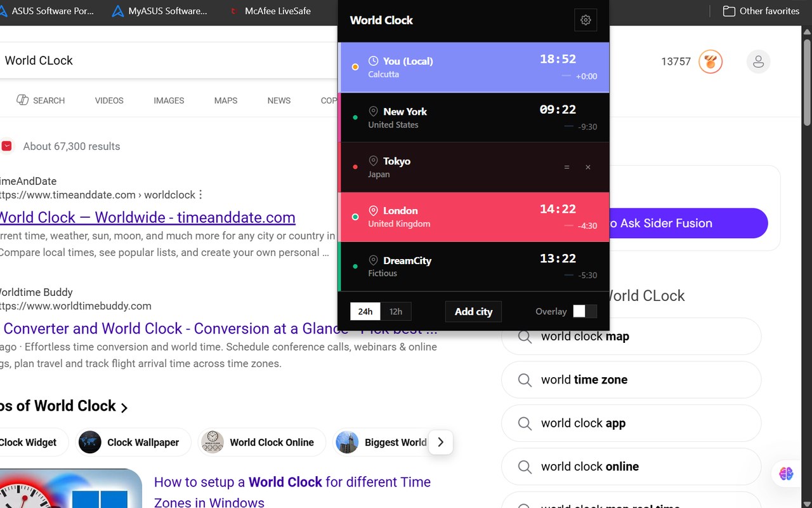Remove Tokyo with its X icon
The width and height of the screenshot is (812, 508).
[588, 167]
